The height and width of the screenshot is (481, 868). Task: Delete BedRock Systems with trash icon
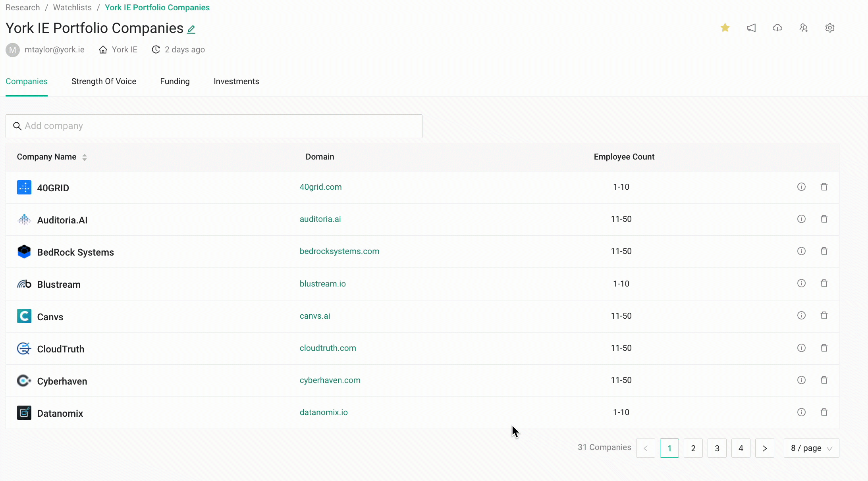pos(824,251)
